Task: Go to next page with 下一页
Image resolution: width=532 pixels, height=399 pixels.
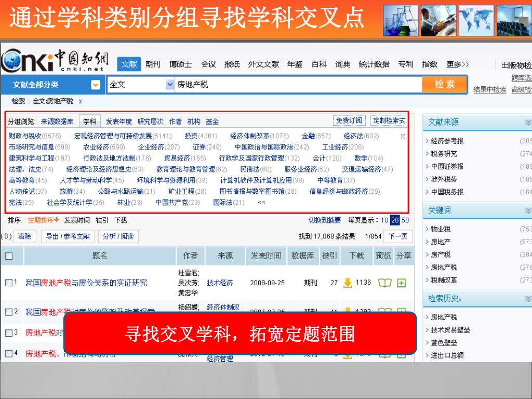Action: tap(397, 236)
